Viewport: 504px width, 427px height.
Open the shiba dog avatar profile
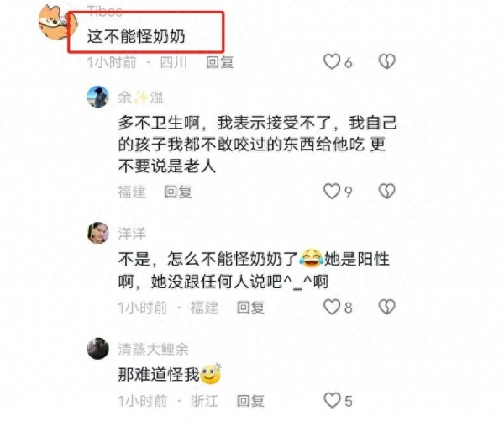tap(55, 23)
